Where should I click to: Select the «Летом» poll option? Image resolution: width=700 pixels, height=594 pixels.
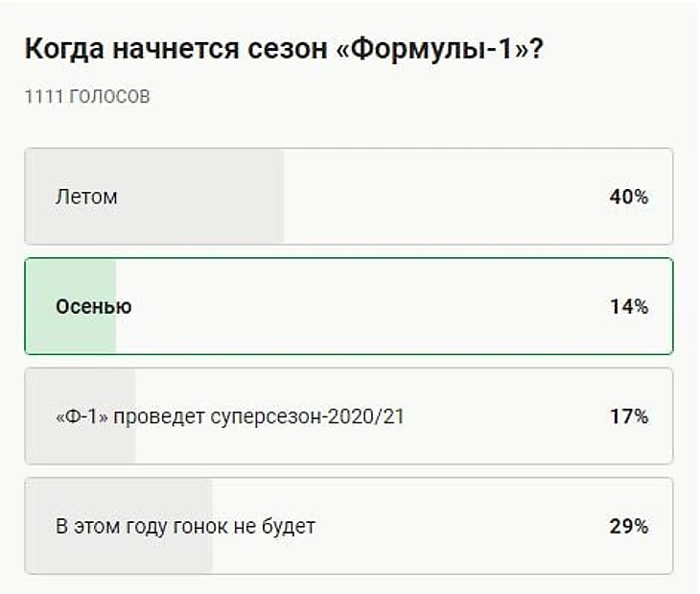(348, 197)
